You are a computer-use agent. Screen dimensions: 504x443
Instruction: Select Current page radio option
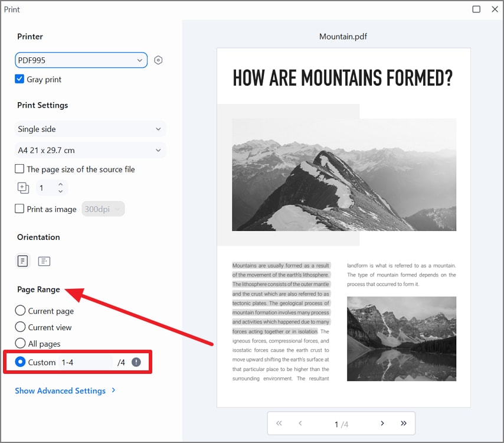pos(20,311)
